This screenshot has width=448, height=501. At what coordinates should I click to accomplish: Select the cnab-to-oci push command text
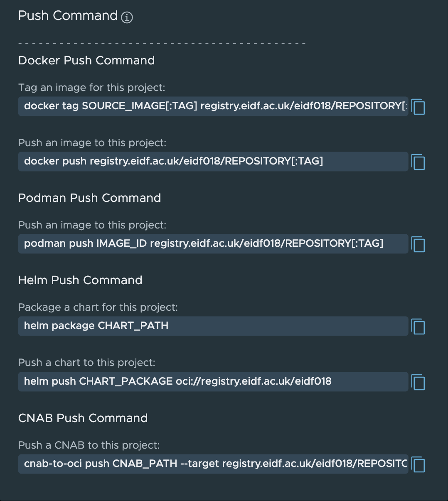208,464
